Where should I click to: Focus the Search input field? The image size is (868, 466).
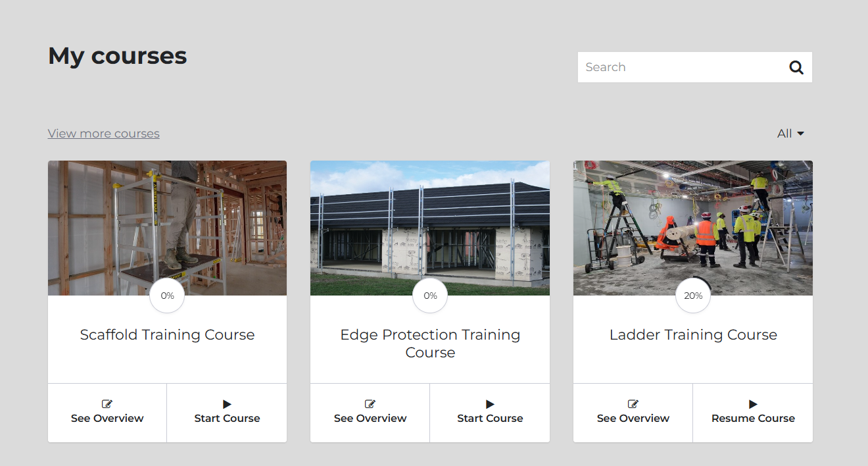pos(681,67)
